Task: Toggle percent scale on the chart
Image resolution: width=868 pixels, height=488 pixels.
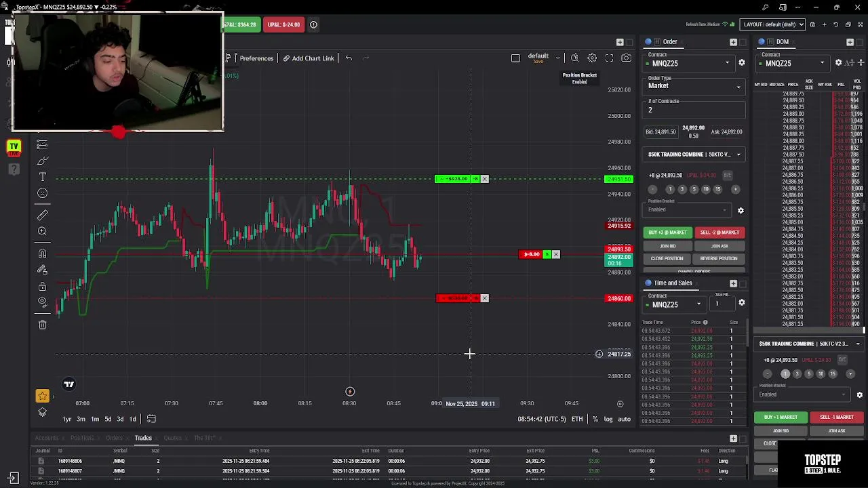Action: [x=595, y=419]
